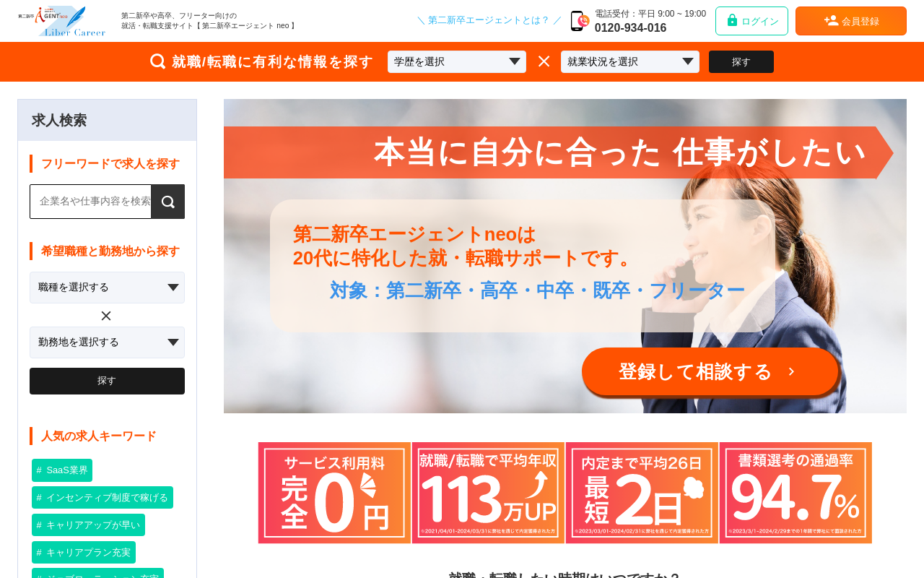Select the # インセンティブ制度で稼げる tag
The width and height of the screenshot is (924, 578).
(103, 498)
